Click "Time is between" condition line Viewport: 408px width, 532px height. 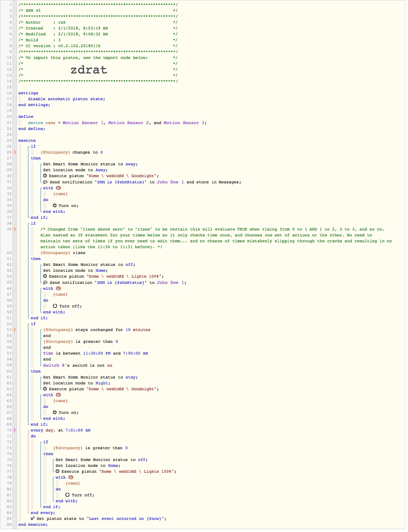pyautogui.click(x=96, y=354)
